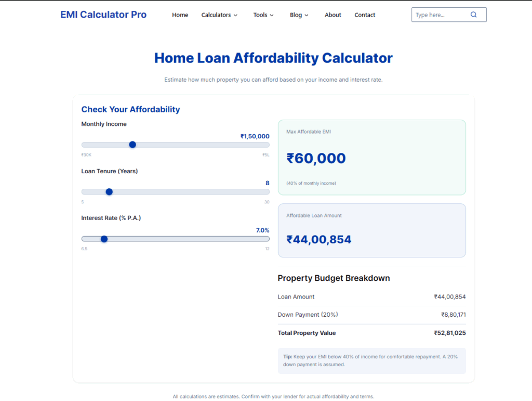Click the Loan Tenure slider handle
This screenshot has width=532, height=401.
point(109,191)
